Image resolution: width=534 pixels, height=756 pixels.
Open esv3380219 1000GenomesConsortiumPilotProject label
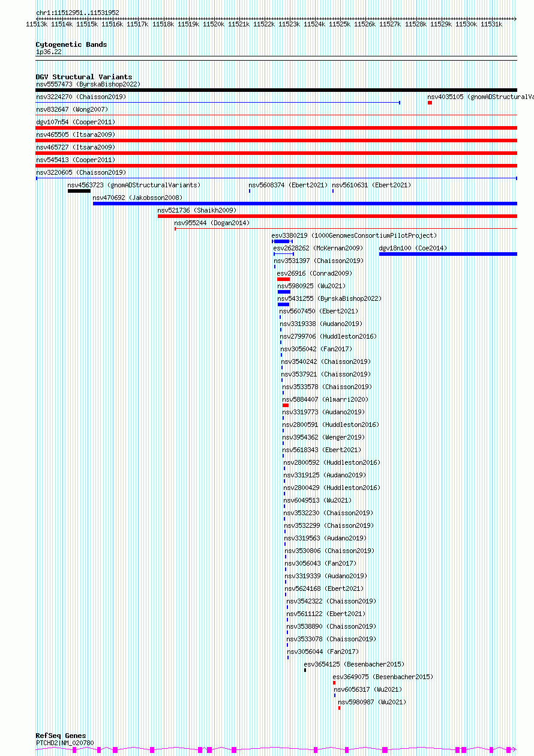pos(354,235)
